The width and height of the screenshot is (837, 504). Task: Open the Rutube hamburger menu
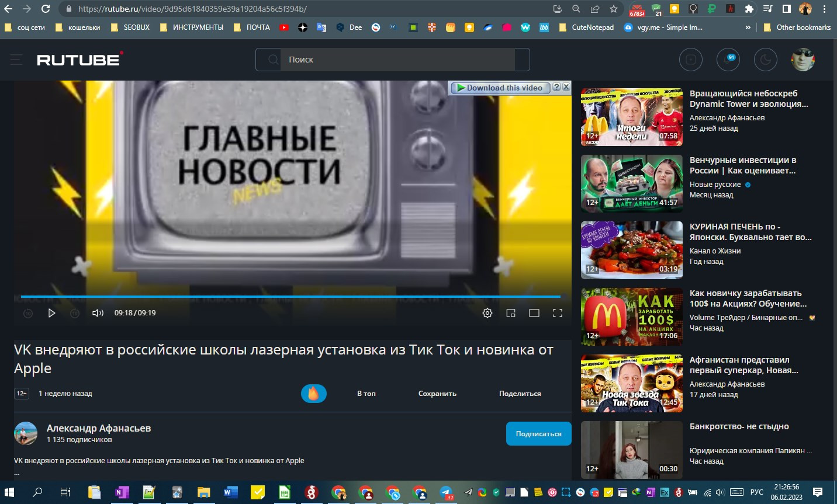[16, 60]
